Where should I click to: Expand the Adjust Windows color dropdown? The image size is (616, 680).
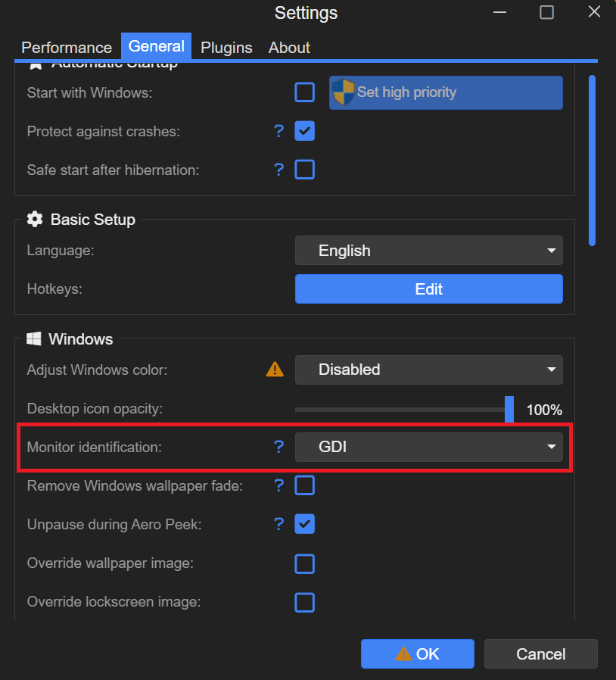[x=428, y=370]
